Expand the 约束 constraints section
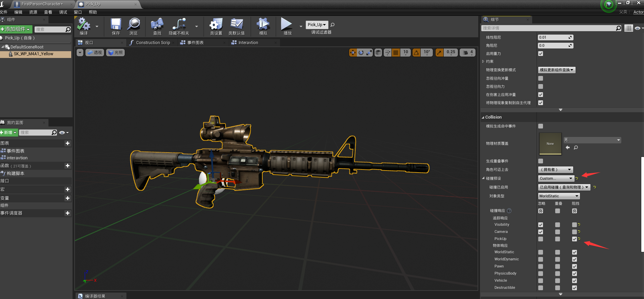Viewport: 644px width, 299px height. [x=483, y=61]
